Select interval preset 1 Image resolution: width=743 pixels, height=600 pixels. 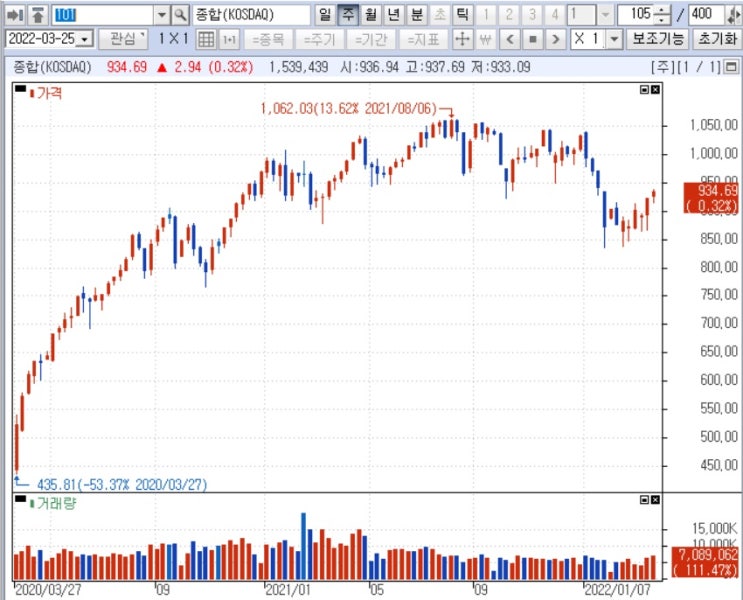click(486, 15)
